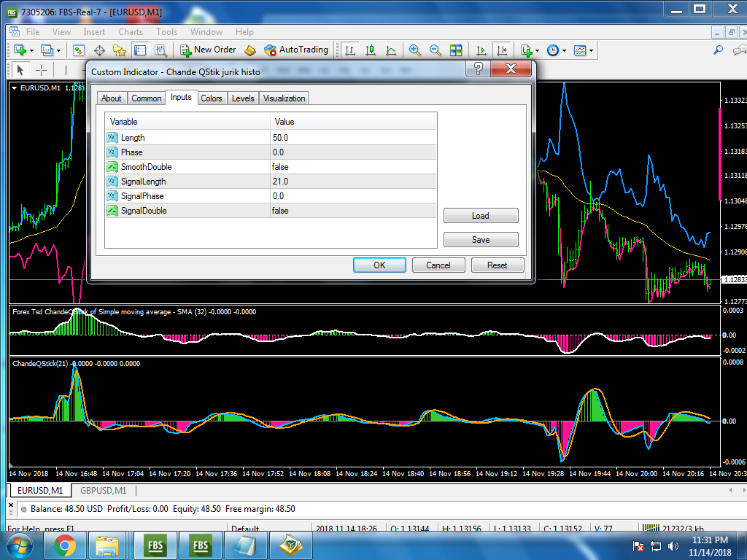Toggle AutoTrading on or off
Screen dimensions: 747x560
pyautogui.click(x=296, y=50)
